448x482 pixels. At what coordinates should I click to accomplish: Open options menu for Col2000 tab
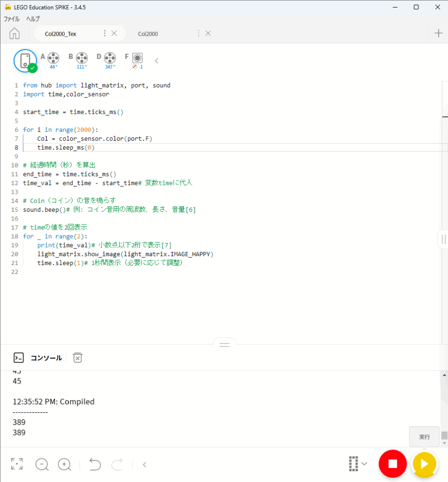tap(198, 33)
